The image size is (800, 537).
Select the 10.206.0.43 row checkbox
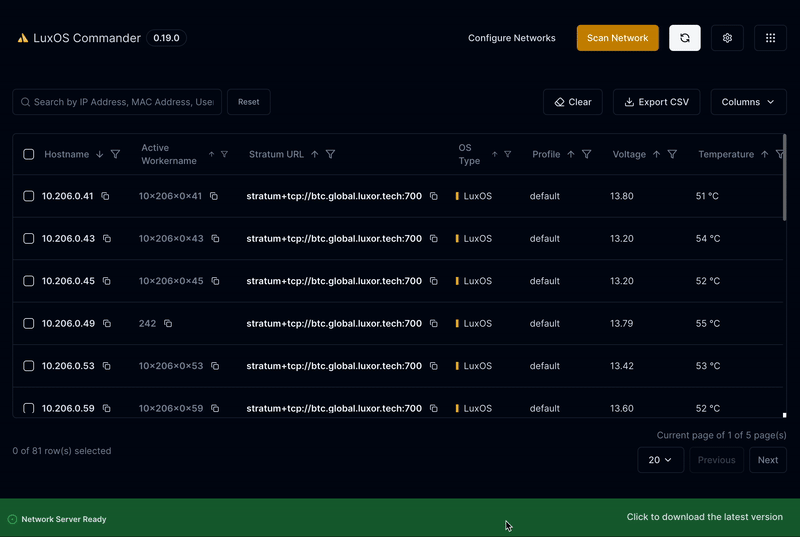coord(29,238)
